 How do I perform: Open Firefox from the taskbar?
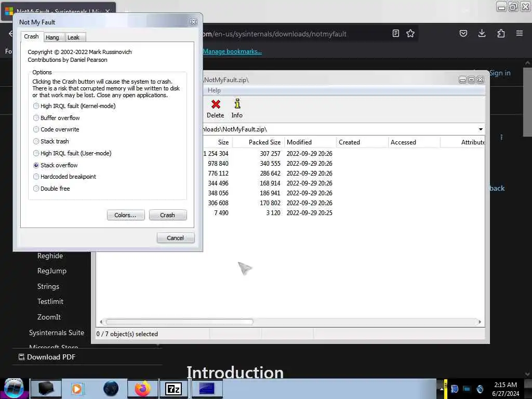[143, 389]
